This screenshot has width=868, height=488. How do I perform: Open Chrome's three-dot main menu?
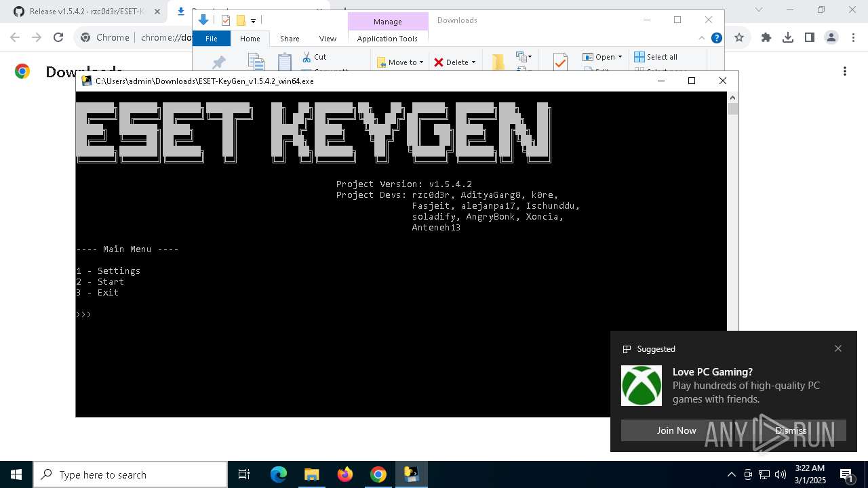(x=853, y=38)
